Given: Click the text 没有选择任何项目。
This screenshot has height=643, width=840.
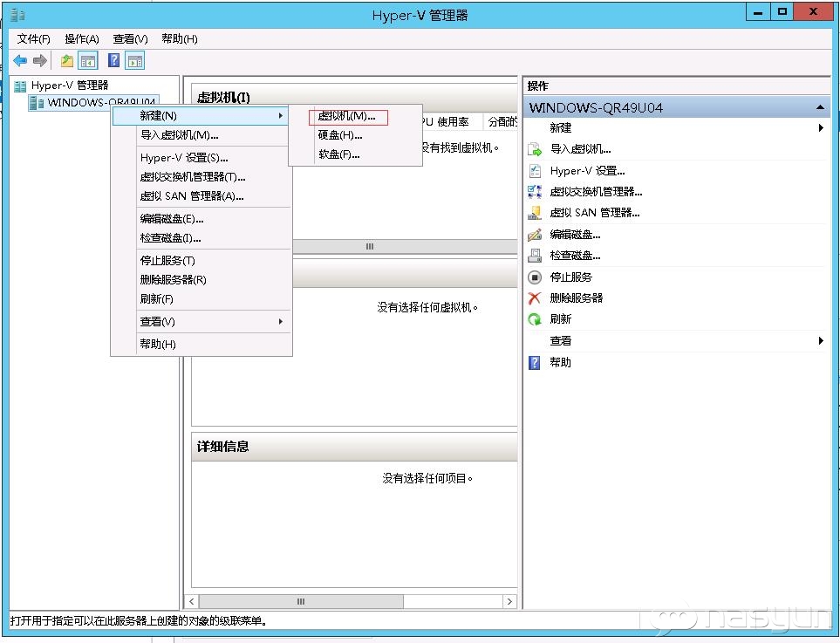Looking at the screenshot, I should coord(427,478).
